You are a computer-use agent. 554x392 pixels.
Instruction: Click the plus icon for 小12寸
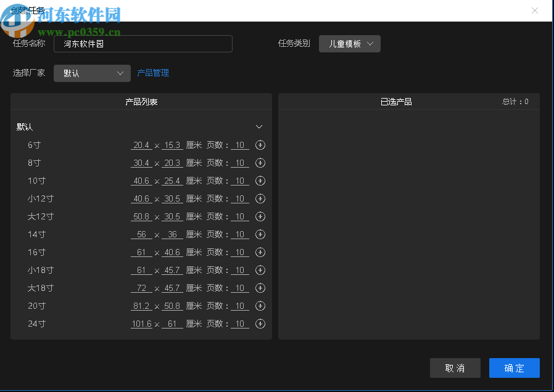pos(260,198)
